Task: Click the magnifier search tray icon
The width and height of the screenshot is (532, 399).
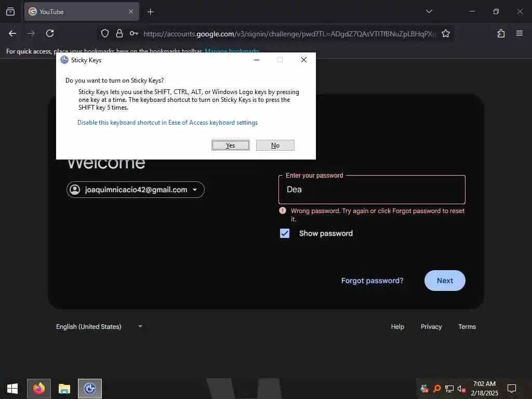Action: (x=437, y=389)
